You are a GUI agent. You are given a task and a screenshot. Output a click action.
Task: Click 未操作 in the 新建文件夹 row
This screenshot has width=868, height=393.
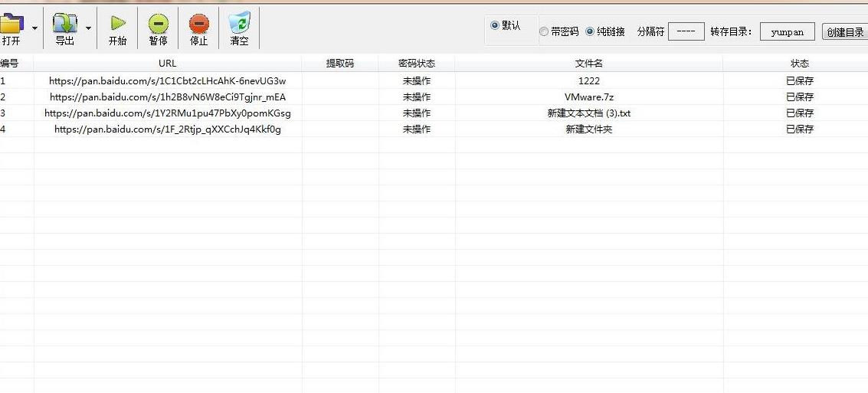point(417,129)
